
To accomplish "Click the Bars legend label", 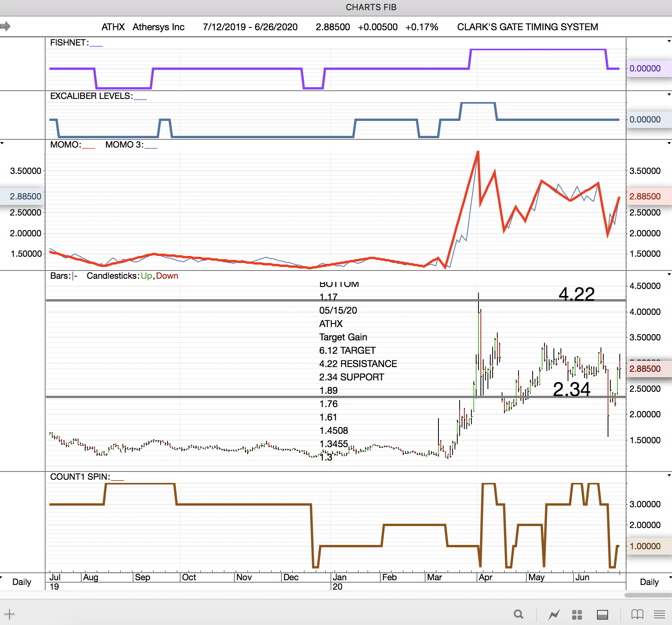I will [60, 276].
